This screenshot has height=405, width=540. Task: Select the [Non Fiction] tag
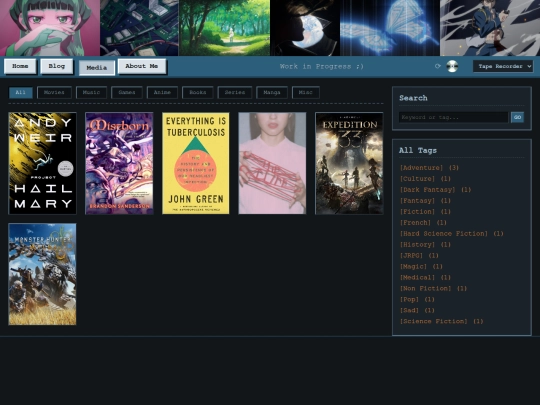(x=425, y=289)
